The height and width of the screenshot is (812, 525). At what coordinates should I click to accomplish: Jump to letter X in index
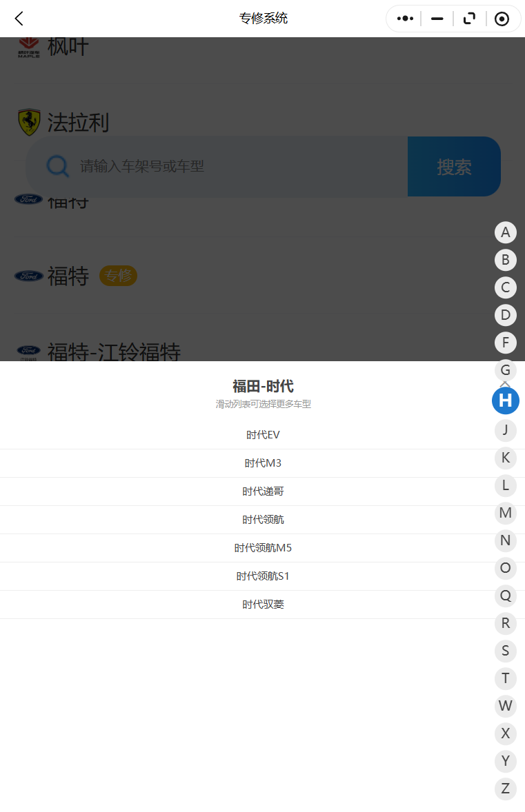[505, 733]
